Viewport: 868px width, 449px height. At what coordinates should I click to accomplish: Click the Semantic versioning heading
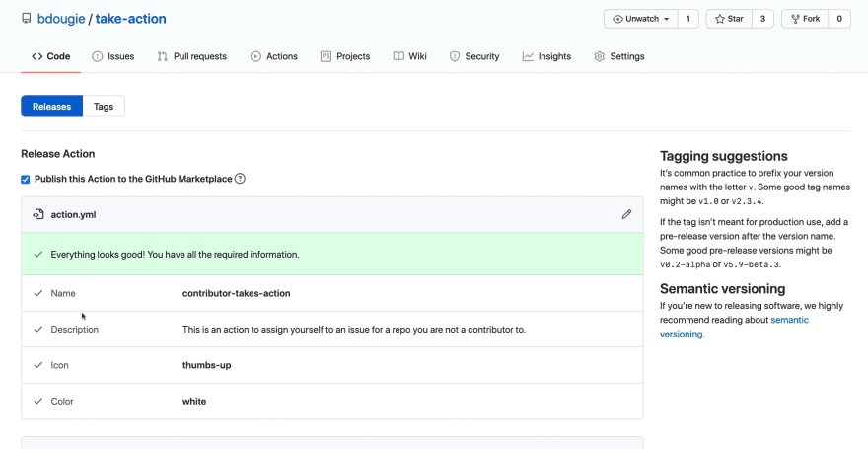point(722,289)
